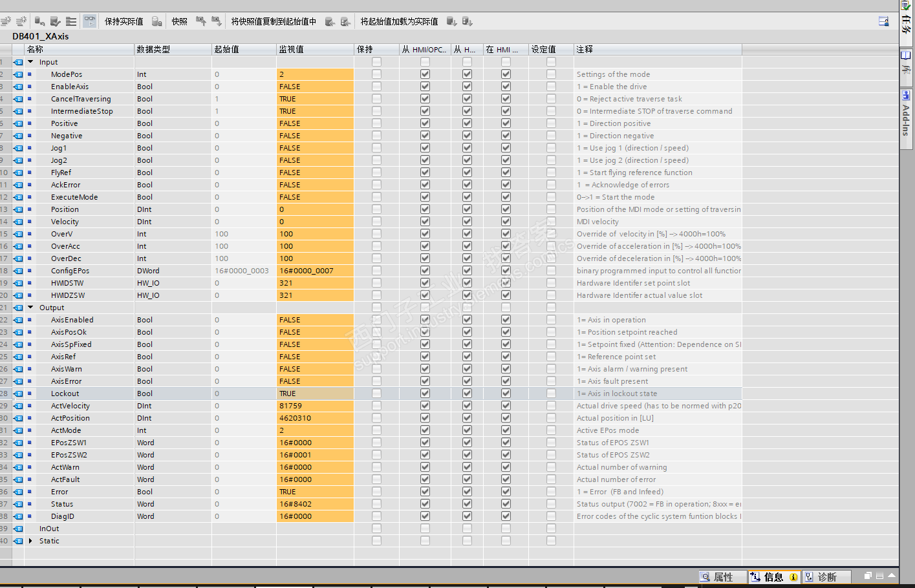Click the 起始值 column header

[244, 49]
